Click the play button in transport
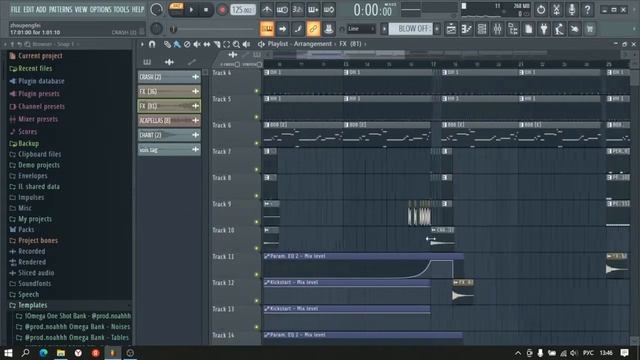The width and height of the screenshot is (640, 360). click(191, 10)
